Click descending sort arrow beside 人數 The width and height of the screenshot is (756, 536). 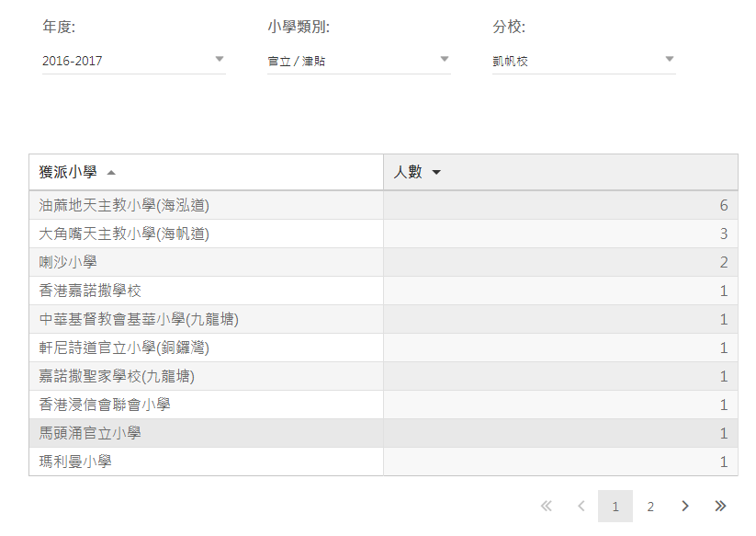(x=436, y=173)
